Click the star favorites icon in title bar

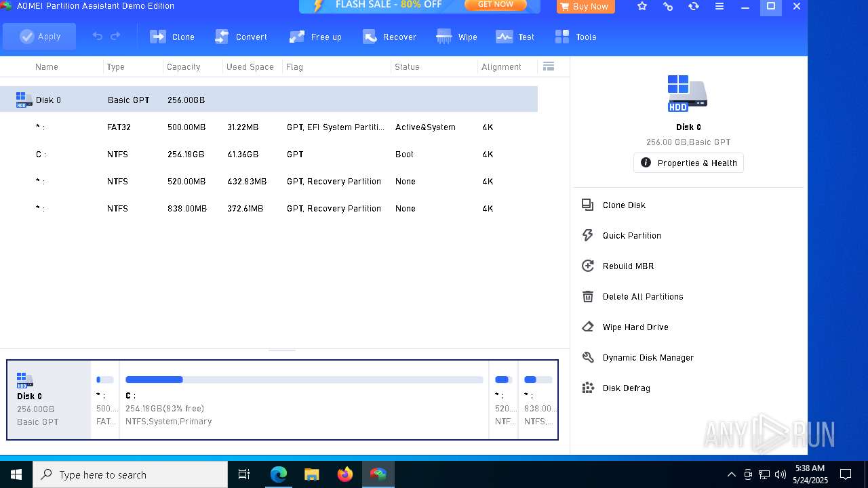642,6
